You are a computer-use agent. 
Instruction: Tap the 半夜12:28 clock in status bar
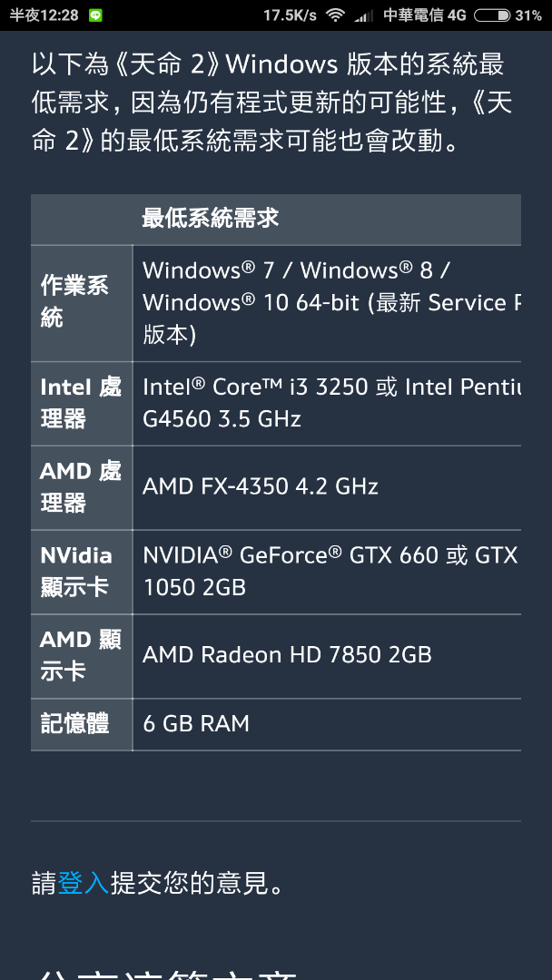44,15
